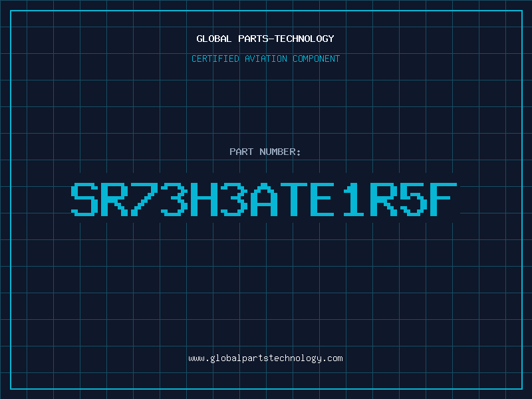Click the digit 7 in the part number
Viewport: 532px width, 399px height.
(144, 199)
